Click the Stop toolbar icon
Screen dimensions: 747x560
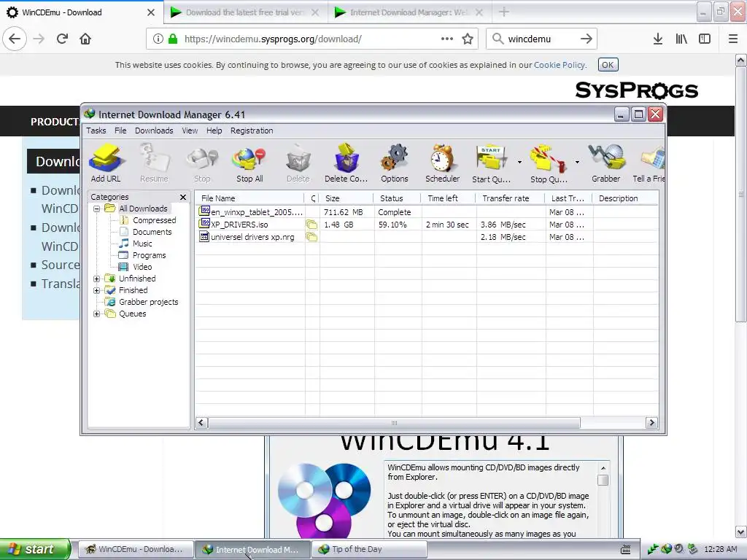(202, 163)
